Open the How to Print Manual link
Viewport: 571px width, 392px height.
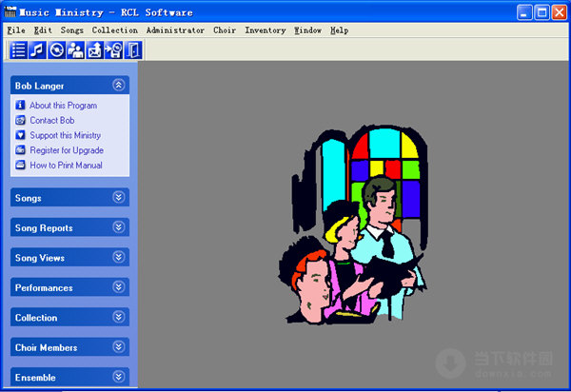pos(66,166)
